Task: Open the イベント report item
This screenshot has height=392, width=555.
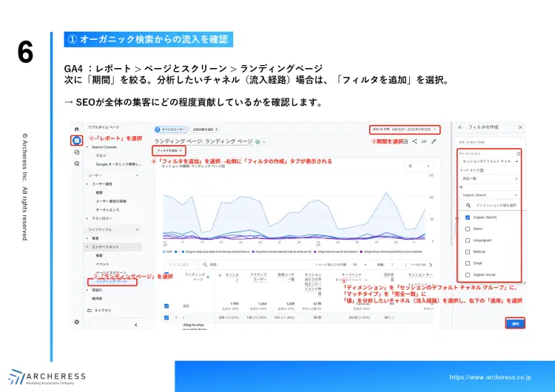Action: coord(102,264)
